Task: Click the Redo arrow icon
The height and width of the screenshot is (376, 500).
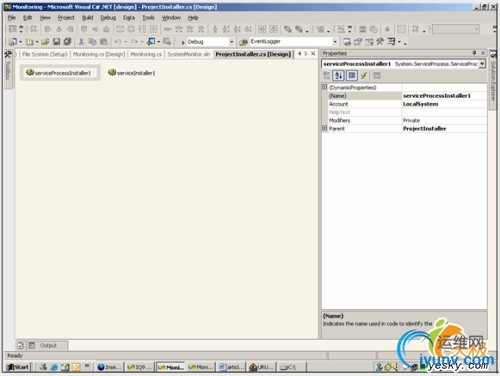Action: click(134, 42)
